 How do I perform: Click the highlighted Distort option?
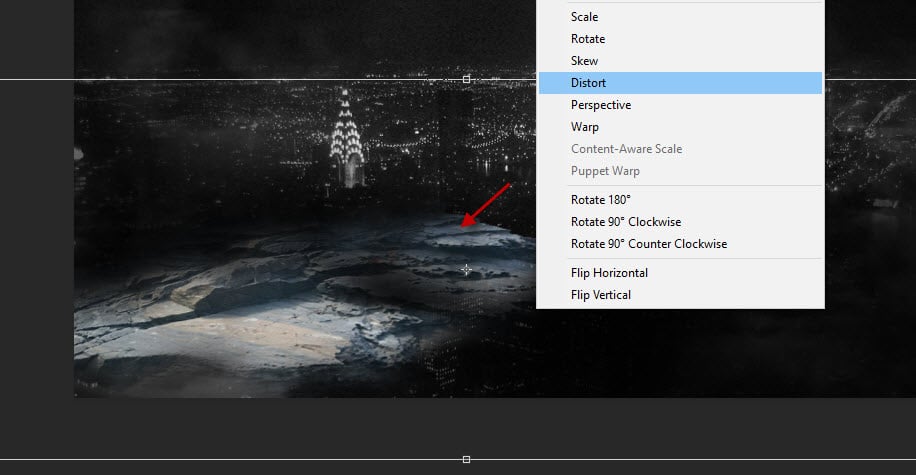point(588,83)
